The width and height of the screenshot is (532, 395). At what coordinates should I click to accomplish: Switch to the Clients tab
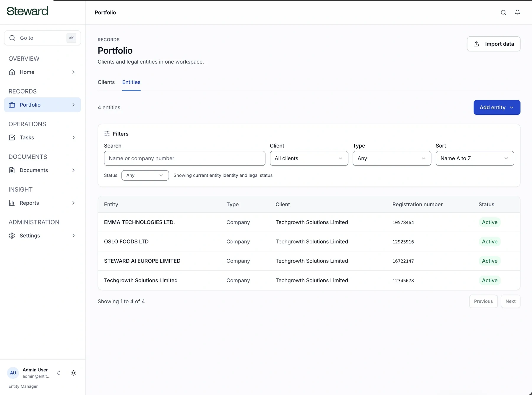click(106, 82)
